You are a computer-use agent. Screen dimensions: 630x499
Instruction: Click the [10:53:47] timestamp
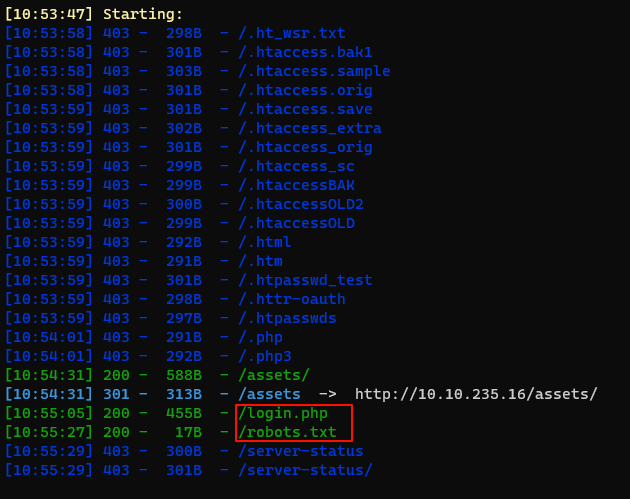(49, 14)
